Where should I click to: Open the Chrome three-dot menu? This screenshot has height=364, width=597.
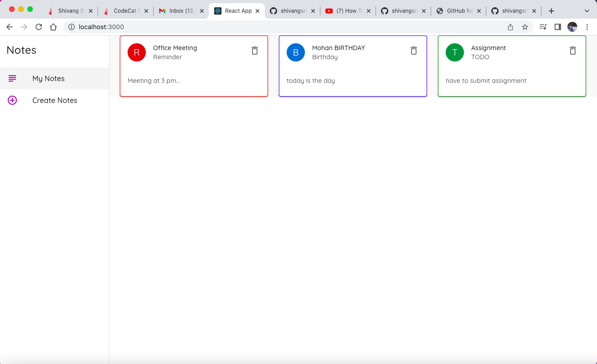[x=587, y=27]
